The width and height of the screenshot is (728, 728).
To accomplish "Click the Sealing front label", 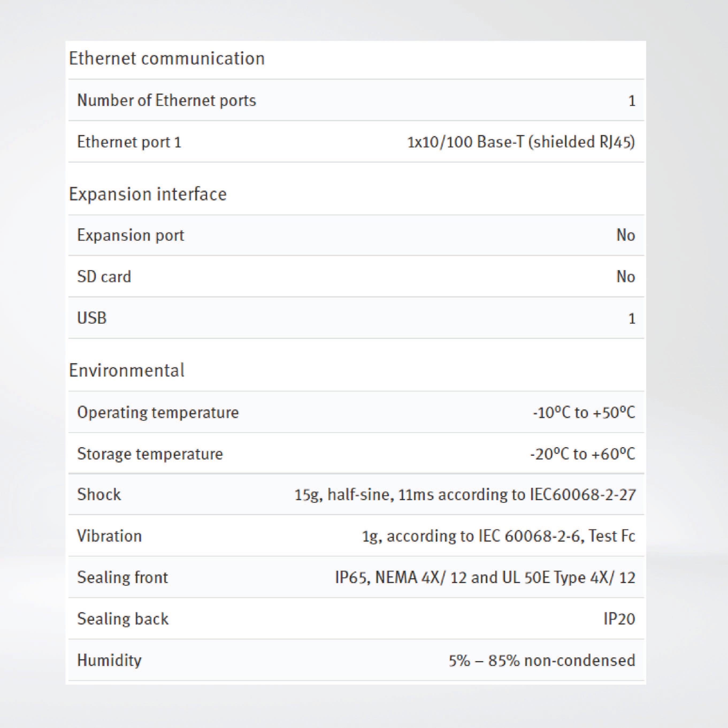I will 122,577.
